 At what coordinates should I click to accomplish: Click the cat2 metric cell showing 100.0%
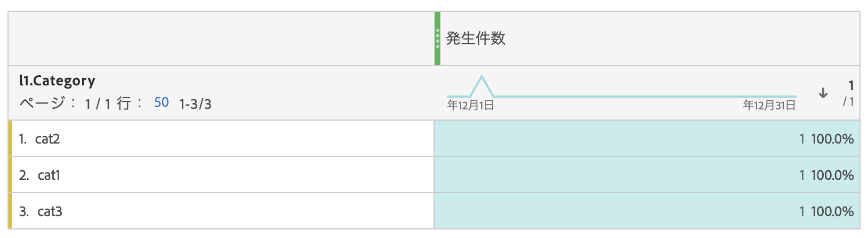pos(647,139)
